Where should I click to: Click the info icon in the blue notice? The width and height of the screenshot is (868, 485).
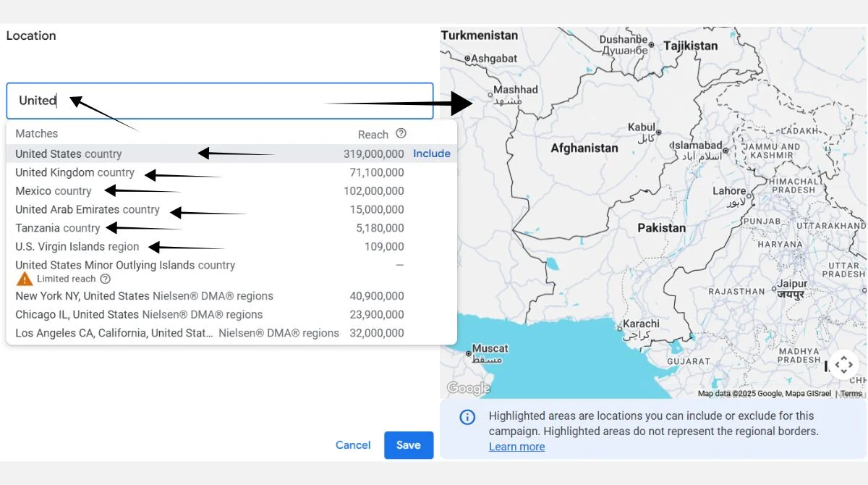tap(468, 417)
